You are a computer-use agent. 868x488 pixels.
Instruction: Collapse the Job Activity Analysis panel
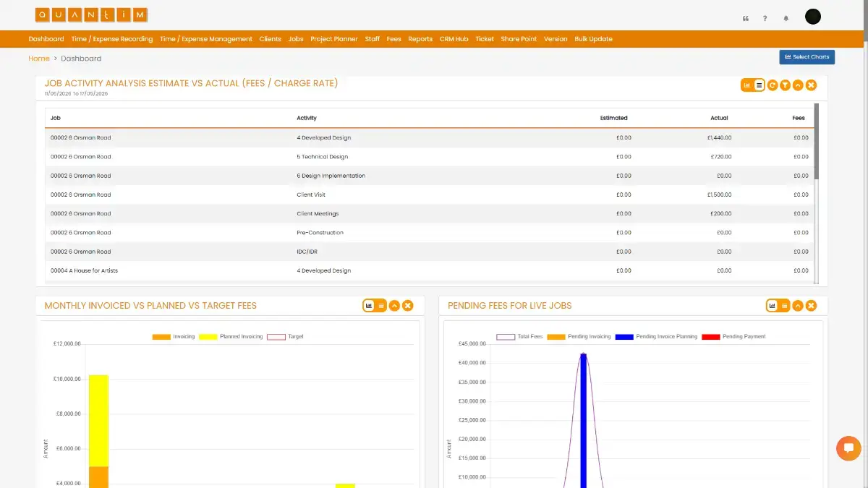(x=798, y=85)
